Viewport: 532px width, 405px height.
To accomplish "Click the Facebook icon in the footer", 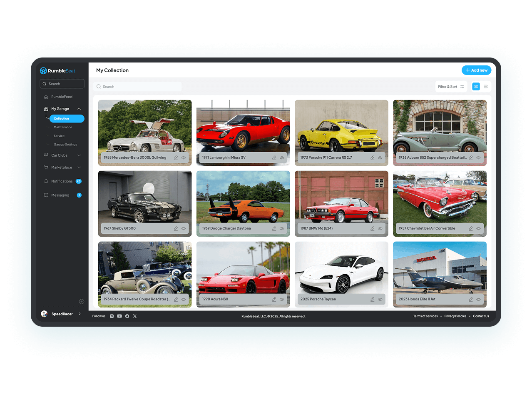I will pos(127,316).
